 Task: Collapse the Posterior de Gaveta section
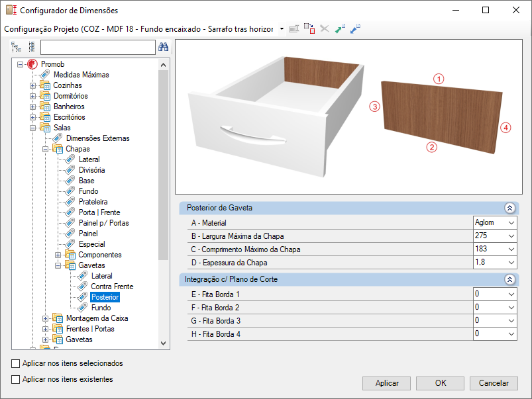point(509,208)
